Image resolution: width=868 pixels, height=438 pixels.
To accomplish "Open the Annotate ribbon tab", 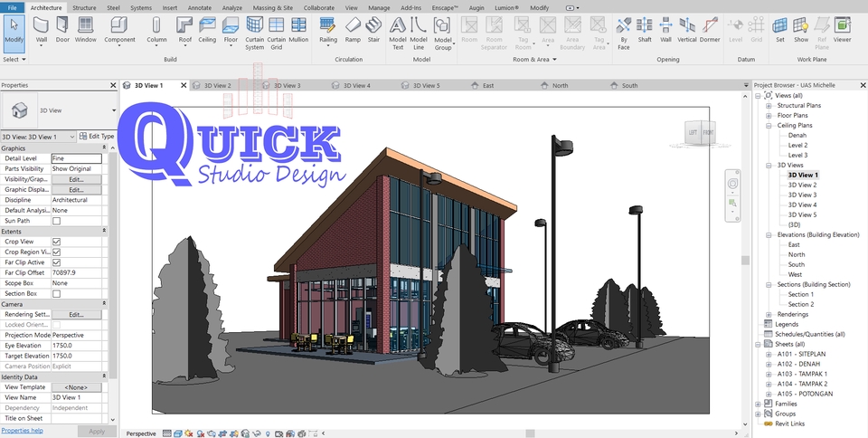I will 199,8.
